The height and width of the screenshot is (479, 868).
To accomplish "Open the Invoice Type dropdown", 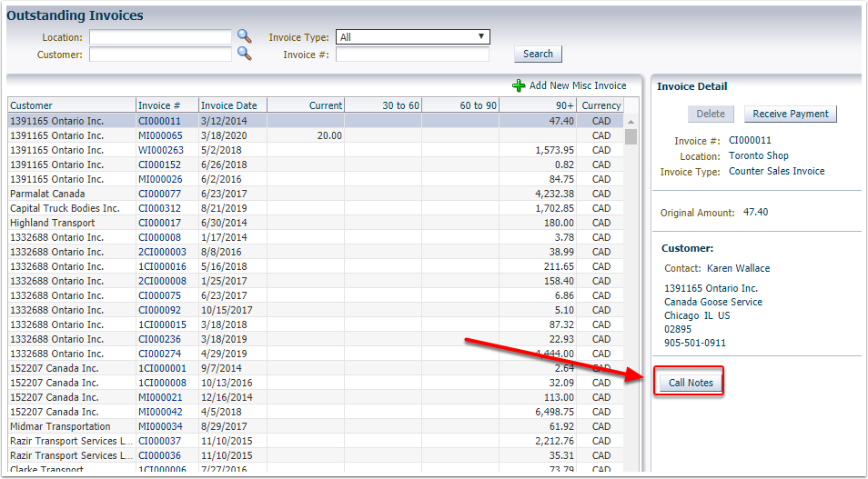I will pos(413,37).
